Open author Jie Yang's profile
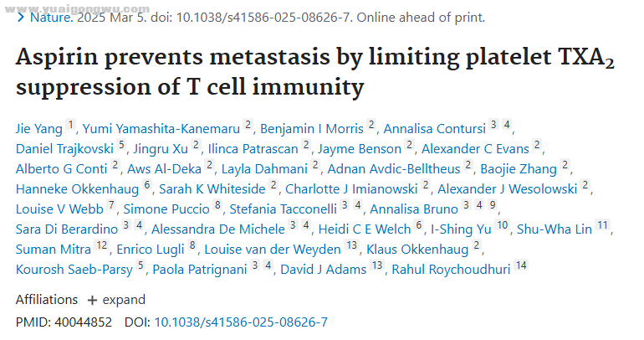This screenshot has height=340, width=644. click(x=39, y=129)
